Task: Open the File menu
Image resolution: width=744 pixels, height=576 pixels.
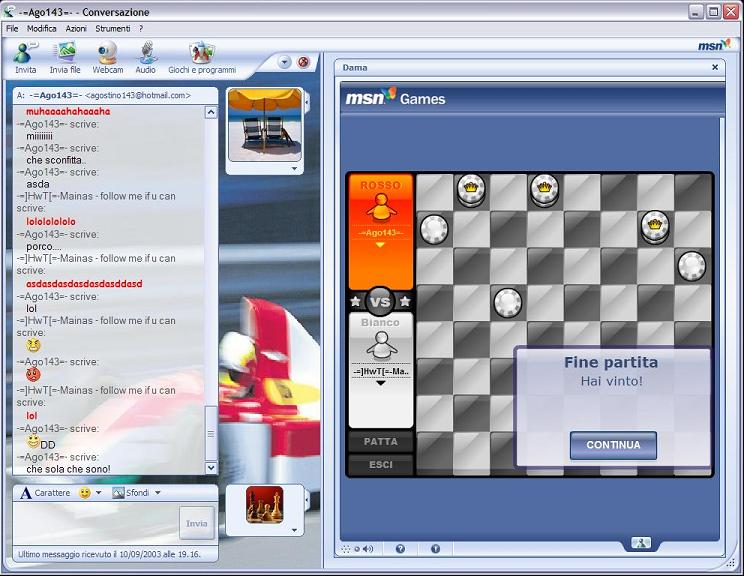Action: pos(12,28)
